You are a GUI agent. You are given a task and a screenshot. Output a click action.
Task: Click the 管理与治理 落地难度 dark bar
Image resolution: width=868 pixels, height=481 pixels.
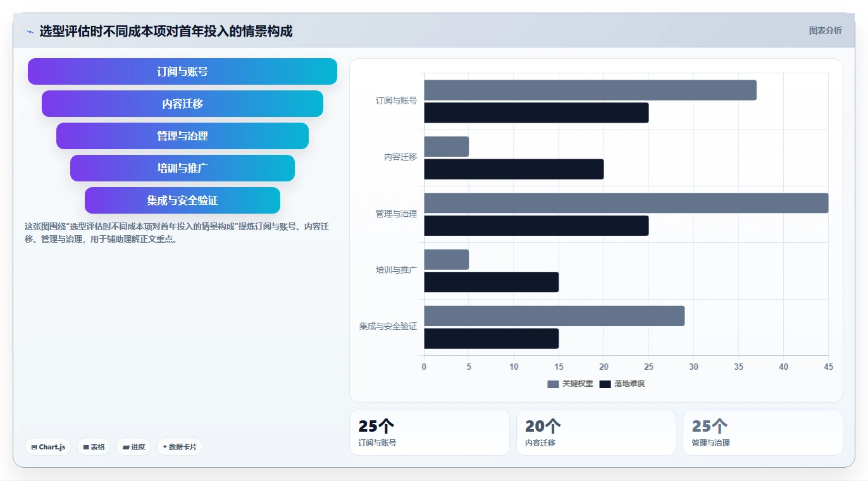pos(536,226)
